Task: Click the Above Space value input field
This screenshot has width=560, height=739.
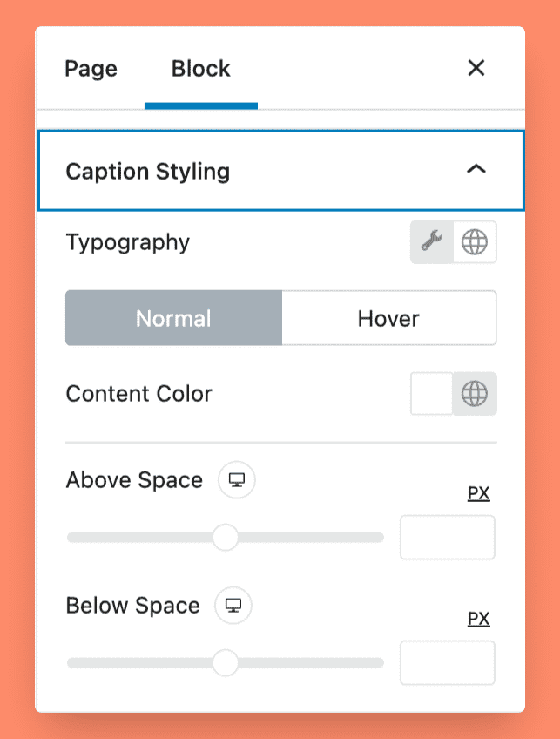Action: tap(447, 537)
